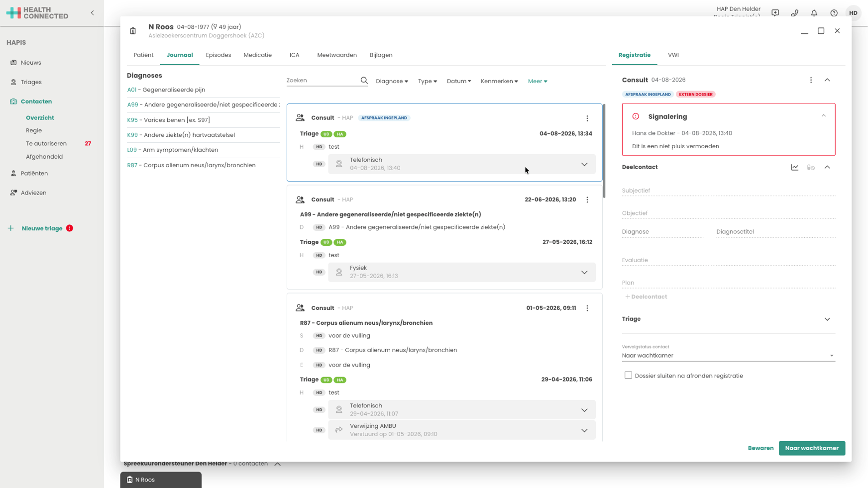Click the phone icon in the top bar

pos(794,13)
